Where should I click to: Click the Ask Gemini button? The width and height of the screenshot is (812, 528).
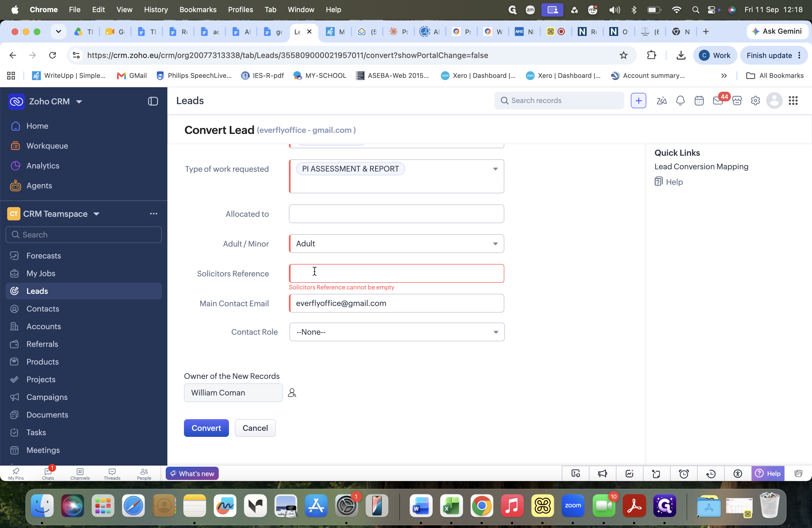pyautogui.click(x=777, y=31)
